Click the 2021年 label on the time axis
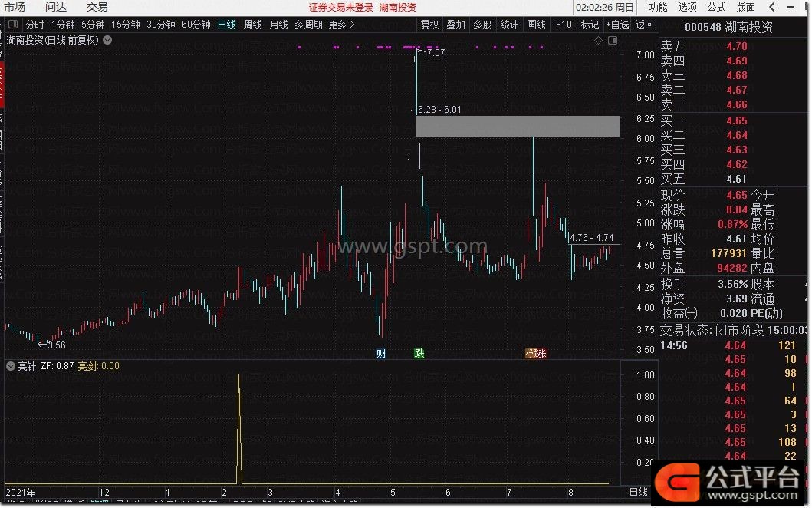812x508 pixels. (21, 493)
